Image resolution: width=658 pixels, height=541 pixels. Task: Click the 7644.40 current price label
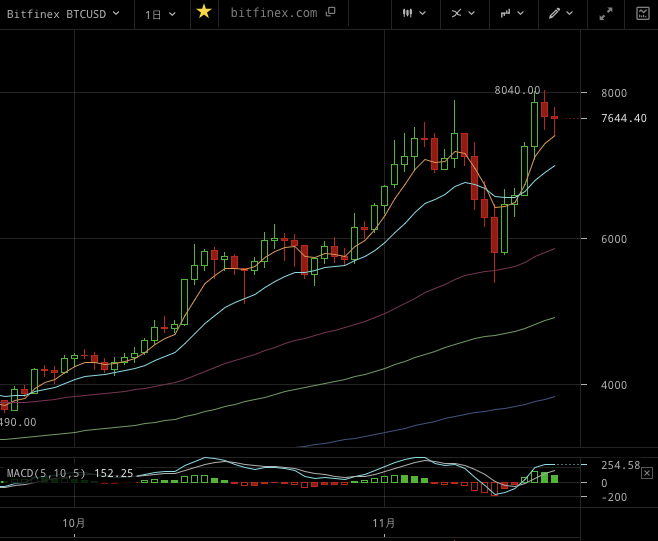pos(624,118)
